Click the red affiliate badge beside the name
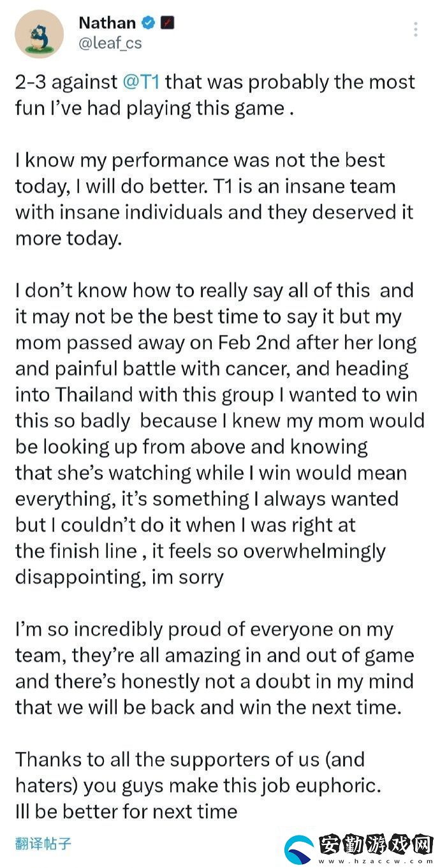 pyautogui.click(x=168, y=24)
